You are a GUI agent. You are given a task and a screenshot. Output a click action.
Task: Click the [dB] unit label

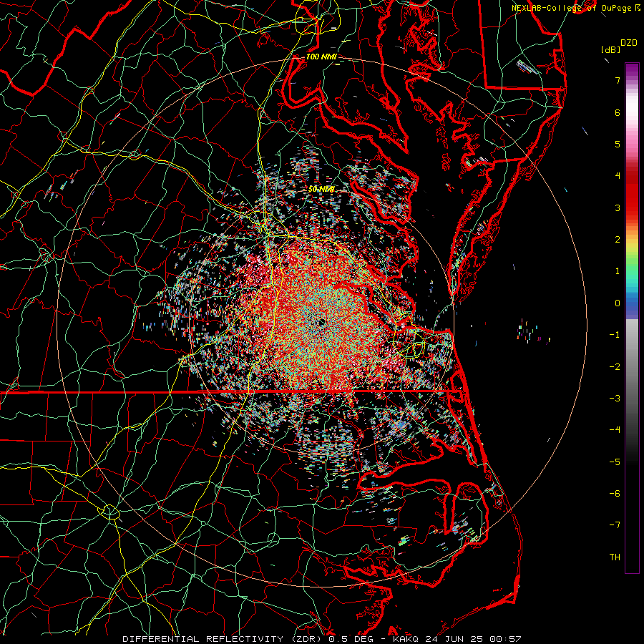tap(610, 49)
